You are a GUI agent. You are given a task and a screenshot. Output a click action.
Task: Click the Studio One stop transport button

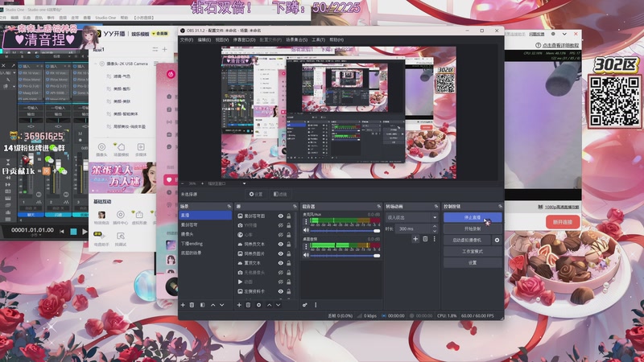pos(73,232)
